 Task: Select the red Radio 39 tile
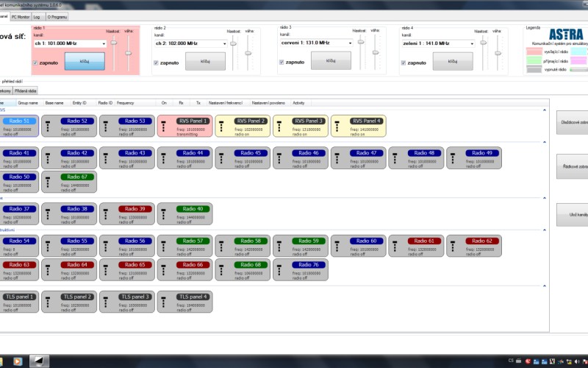pyautogui.click(x=126, y=213)
